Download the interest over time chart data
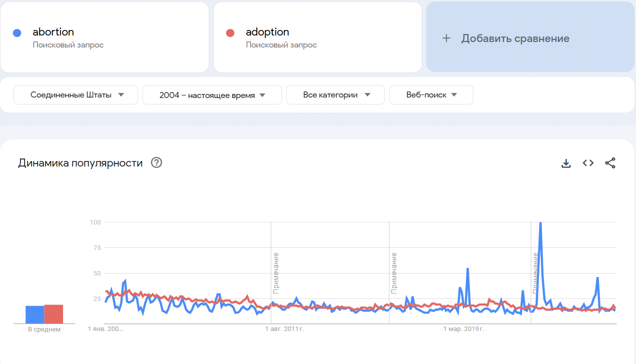This screenshot has width=636, height=364. pyautogui.click(x=566, y=163)
